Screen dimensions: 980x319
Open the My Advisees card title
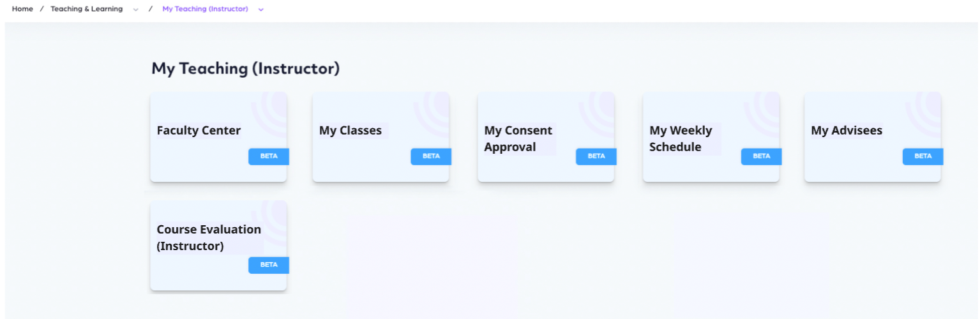click(847, 131)
